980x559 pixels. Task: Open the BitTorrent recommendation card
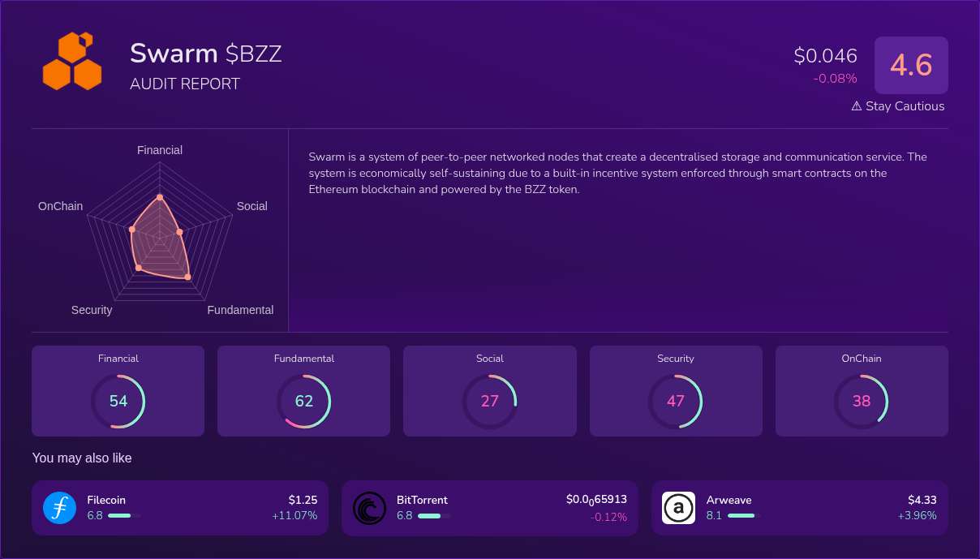point(490,508)
